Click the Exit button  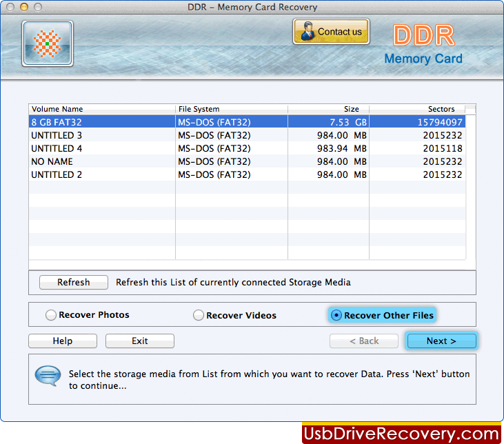[x=140, y=341]
